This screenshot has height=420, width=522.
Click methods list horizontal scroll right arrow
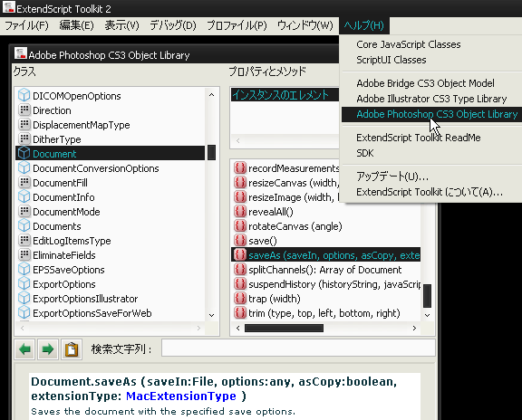(x=414, y=329)
